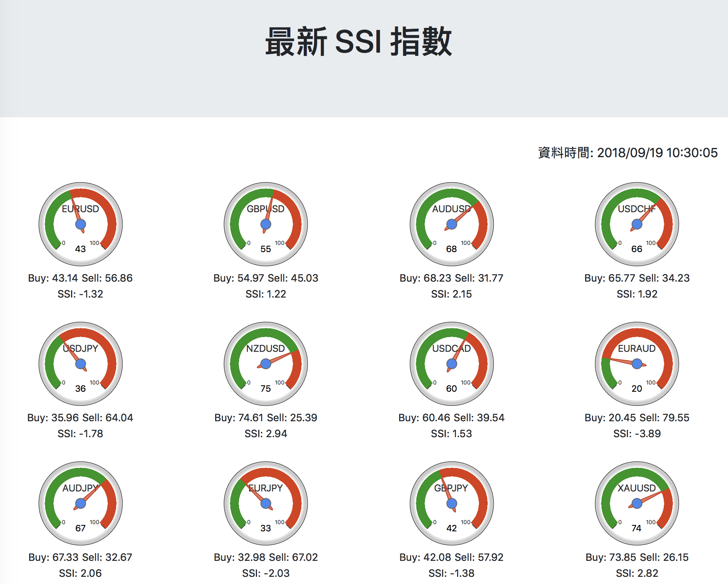The image size is (728, 584).
Task: Click the 資料時間 timestamp text
Action: 627,153
